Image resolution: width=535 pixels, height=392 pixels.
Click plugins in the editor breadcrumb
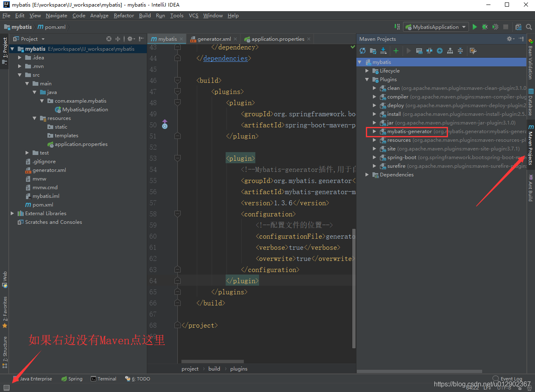pyautogui.click(x=239, y=369)
